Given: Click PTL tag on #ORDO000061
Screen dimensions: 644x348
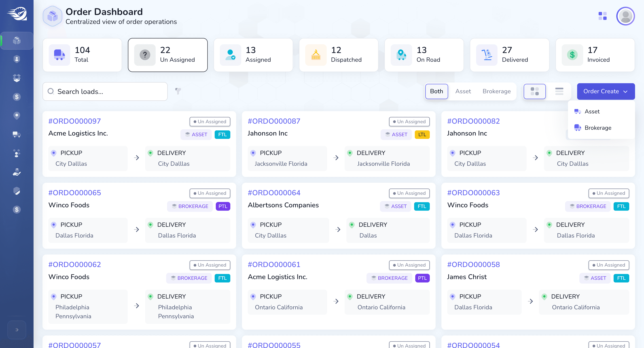Looking at the screenshot, I should [422, 278].
